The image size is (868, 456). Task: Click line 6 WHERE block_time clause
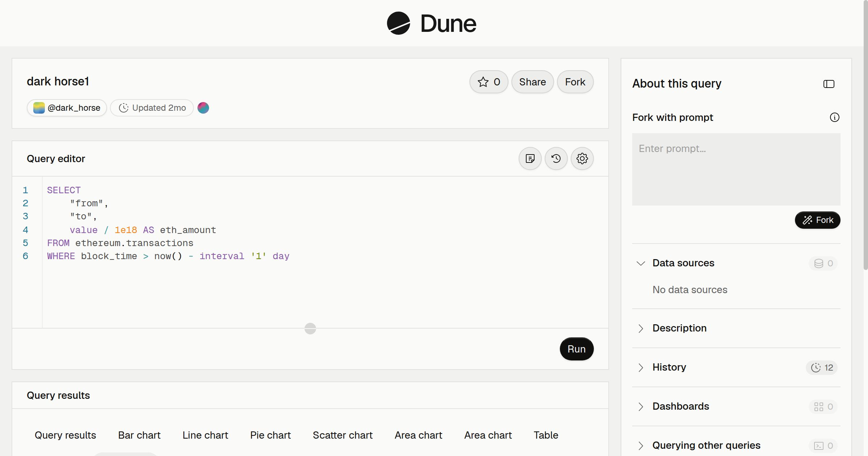[168, 256]
